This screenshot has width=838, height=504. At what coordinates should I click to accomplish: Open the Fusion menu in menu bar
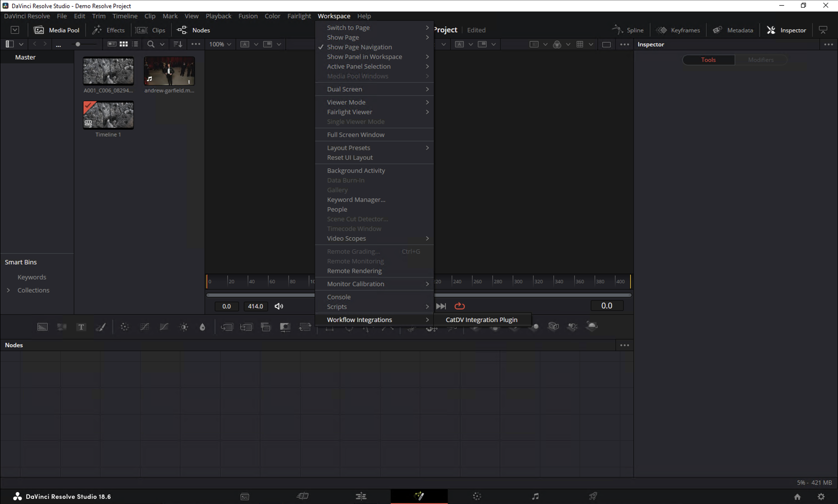[x=248, y=16]
